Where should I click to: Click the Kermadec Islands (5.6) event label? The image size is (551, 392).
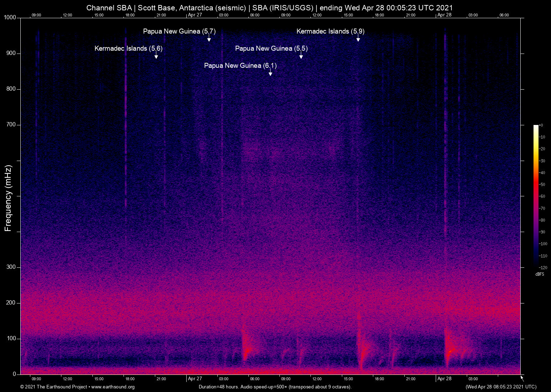tap(128, 49)
